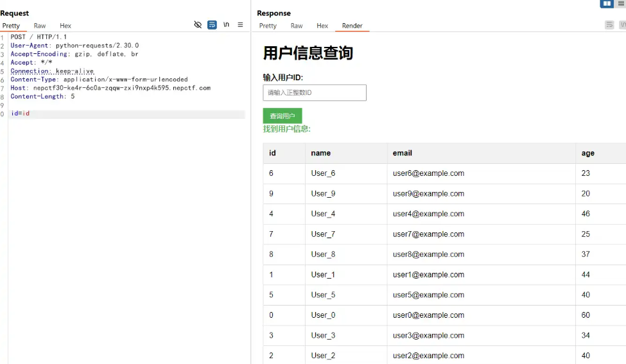Click the user ID input field

pyautogui.click(x=315, y=93)
